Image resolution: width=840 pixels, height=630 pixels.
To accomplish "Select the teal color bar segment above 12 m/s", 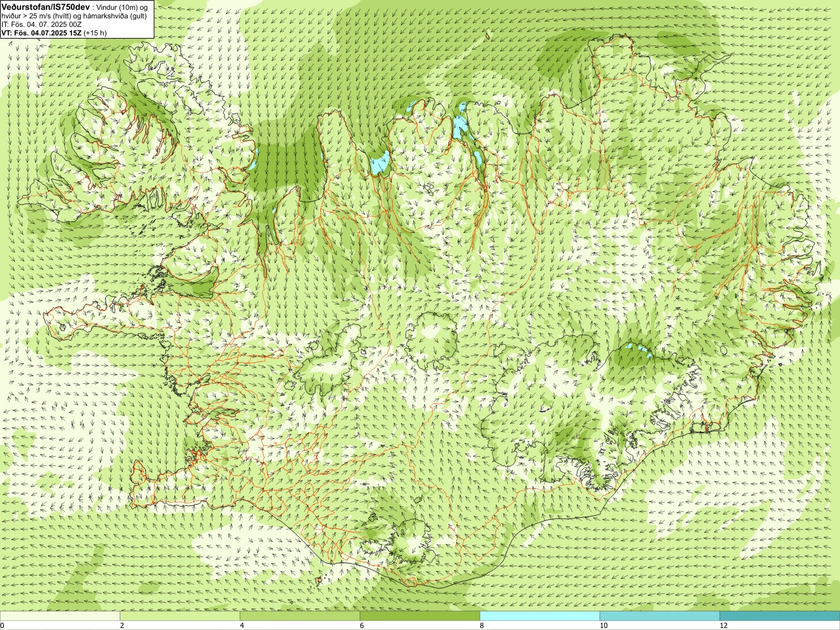I will tap(780, 616).
